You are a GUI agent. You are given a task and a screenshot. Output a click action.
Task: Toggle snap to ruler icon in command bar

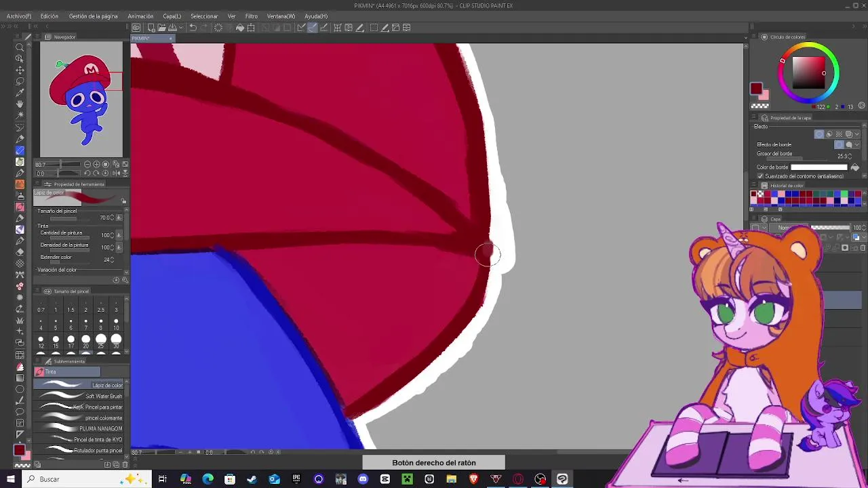pyautogui.click(x=301, y=28)
